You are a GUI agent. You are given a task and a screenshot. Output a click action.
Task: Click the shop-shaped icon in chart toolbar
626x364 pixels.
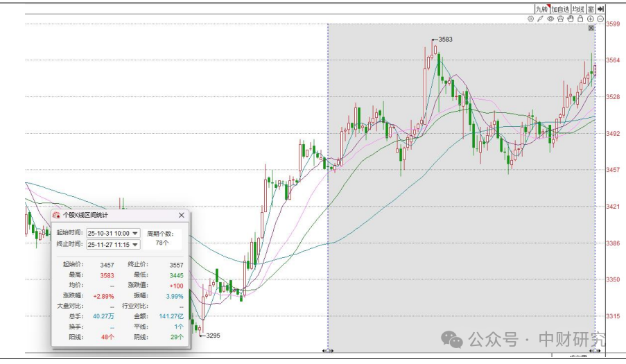560,19
